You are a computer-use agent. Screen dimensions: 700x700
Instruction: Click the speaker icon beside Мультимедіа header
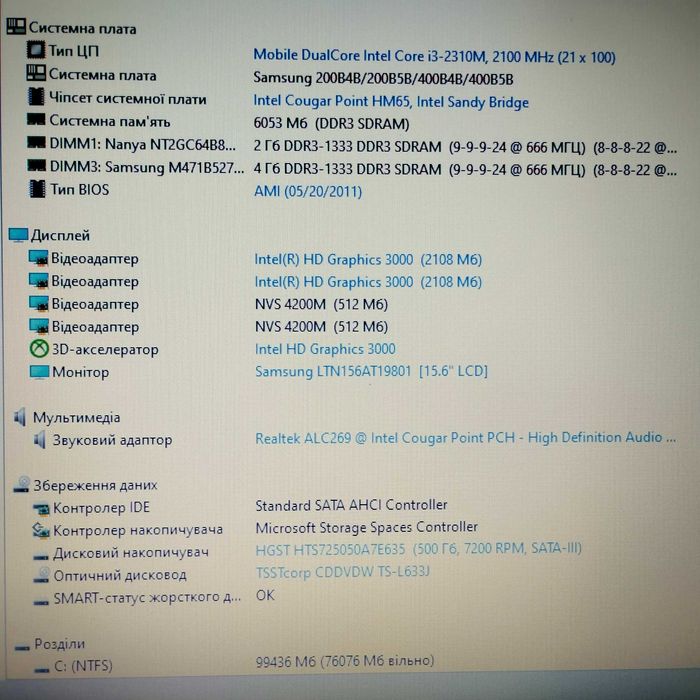[x=20, y=417]
